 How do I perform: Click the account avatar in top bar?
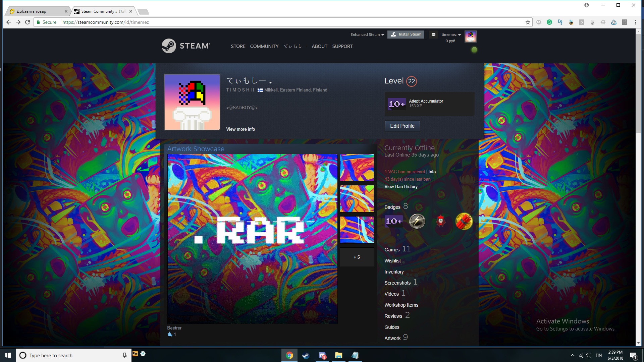470,36
